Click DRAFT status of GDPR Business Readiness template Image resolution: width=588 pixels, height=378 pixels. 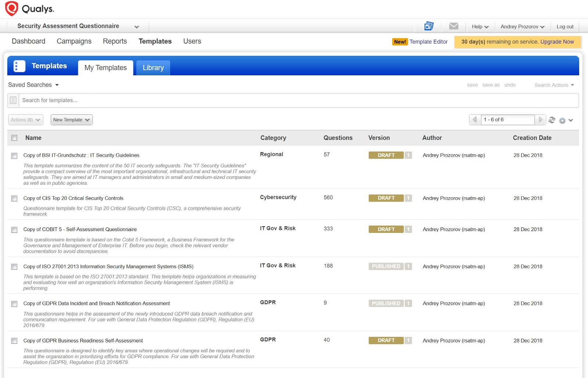(x=386, y=341)
